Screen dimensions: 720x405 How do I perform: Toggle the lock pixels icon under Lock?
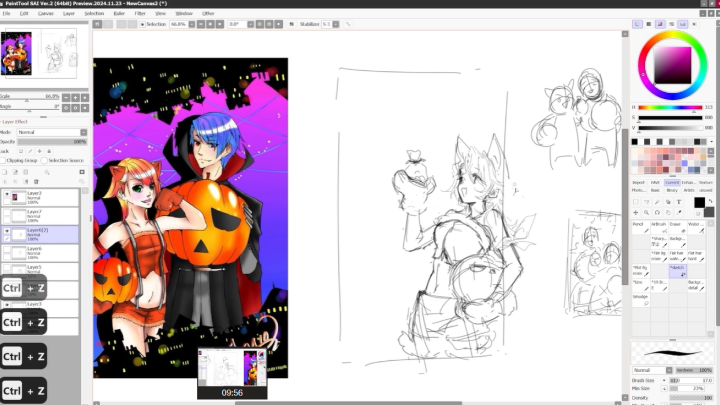[30, 151]
